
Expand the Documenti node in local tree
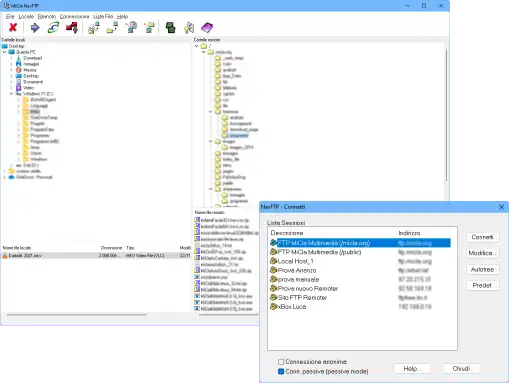tap(11, 82)
